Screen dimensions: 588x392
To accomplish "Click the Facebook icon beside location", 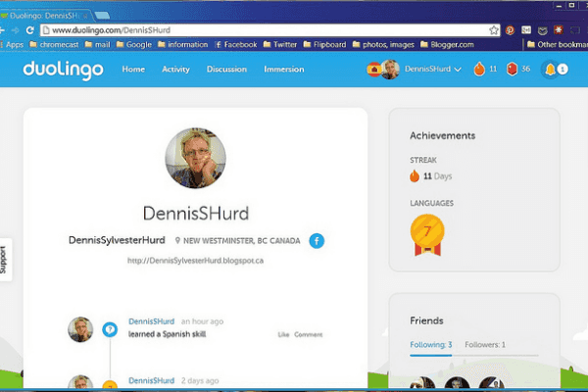I will [x=317, y=241].
